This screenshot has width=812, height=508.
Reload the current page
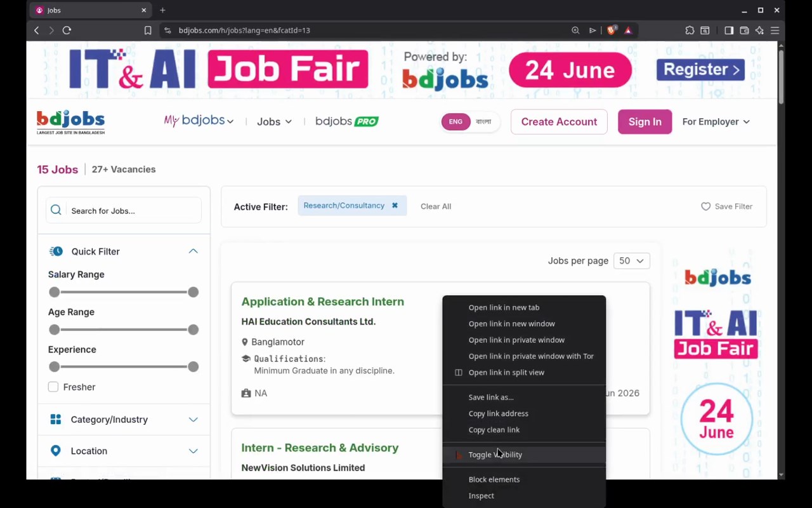tap(67, 30)
